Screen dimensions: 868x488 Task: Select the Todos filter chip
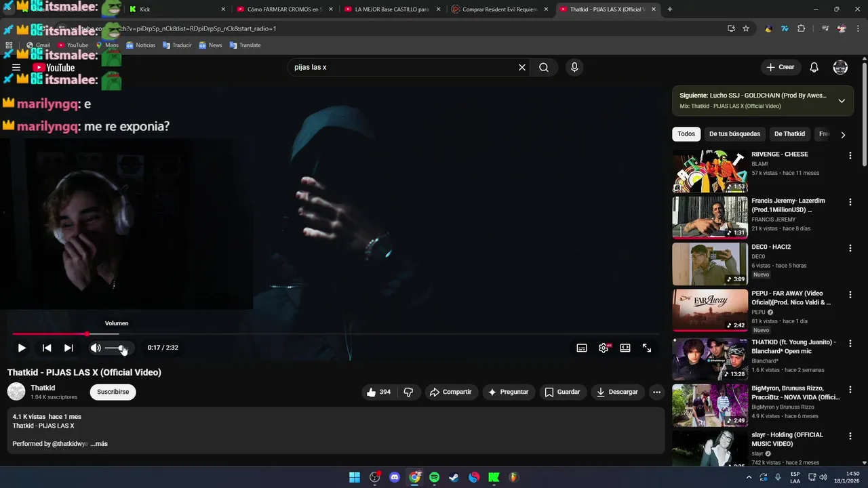[686, 134]
